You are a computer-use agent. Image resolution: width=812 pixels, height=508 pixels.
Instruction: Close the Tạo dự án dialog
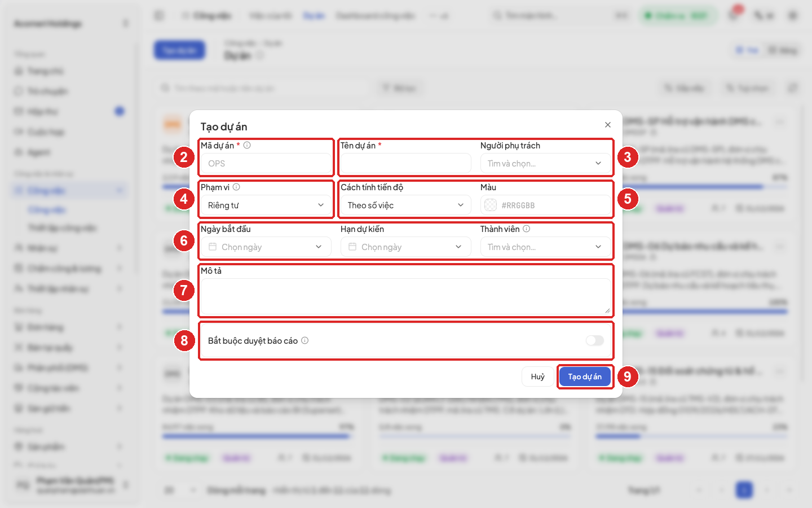[607, 125]
